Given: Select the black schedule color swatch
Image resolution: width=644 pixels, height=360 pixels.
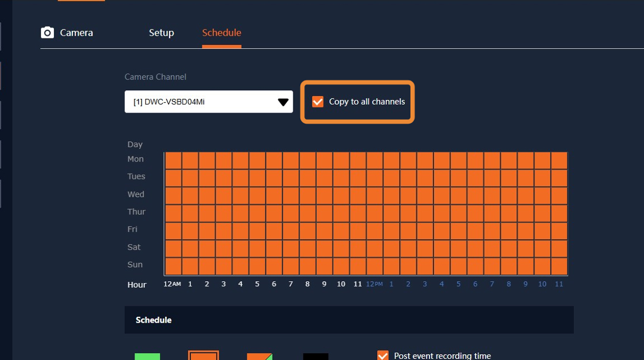Looking at the screenshot, I should [x=316, y=357].
